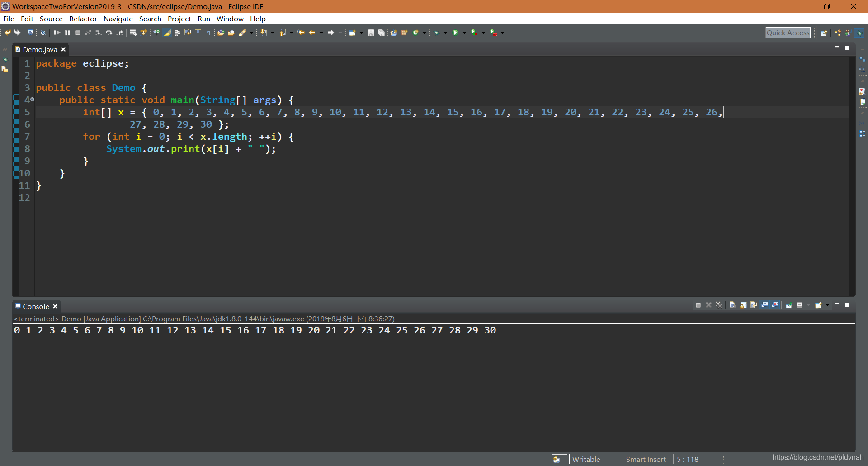
Task: Click Open Perspective icon
Action: 824,33
